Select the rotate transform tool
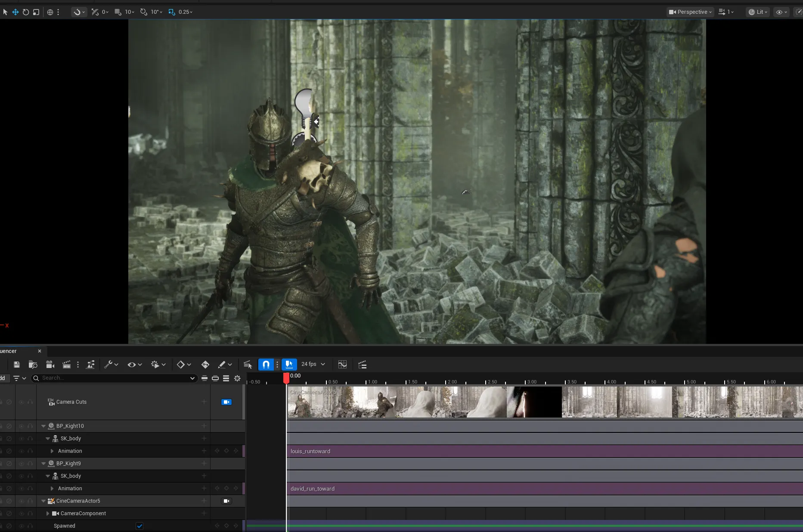The height and width of the screenshot is (532, 803). click(26, 12)
